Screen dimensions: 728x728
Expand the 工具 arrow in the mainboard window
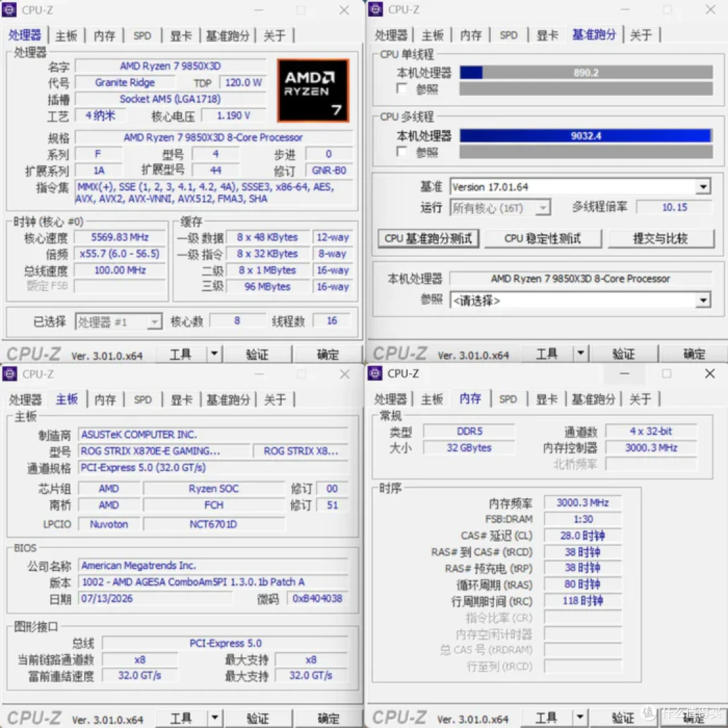pyautogui.click(x=214, y=719)
